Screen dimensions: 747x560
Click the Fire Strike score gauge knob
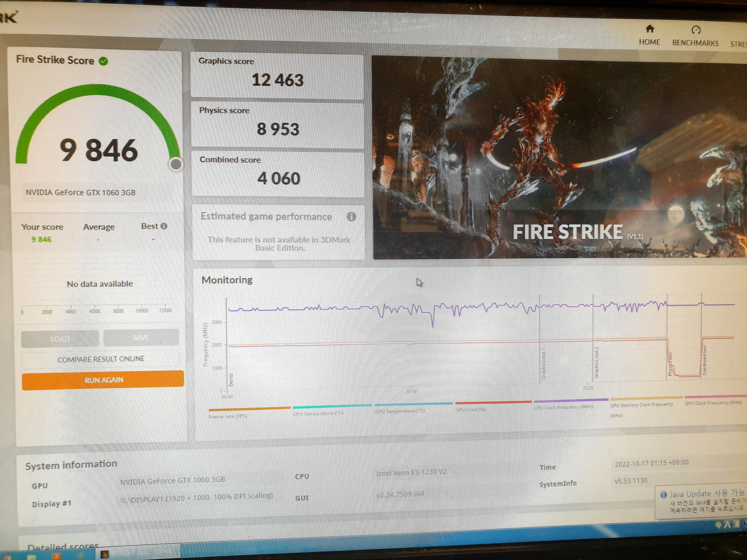pyautogui.click(x=176, y=164)
